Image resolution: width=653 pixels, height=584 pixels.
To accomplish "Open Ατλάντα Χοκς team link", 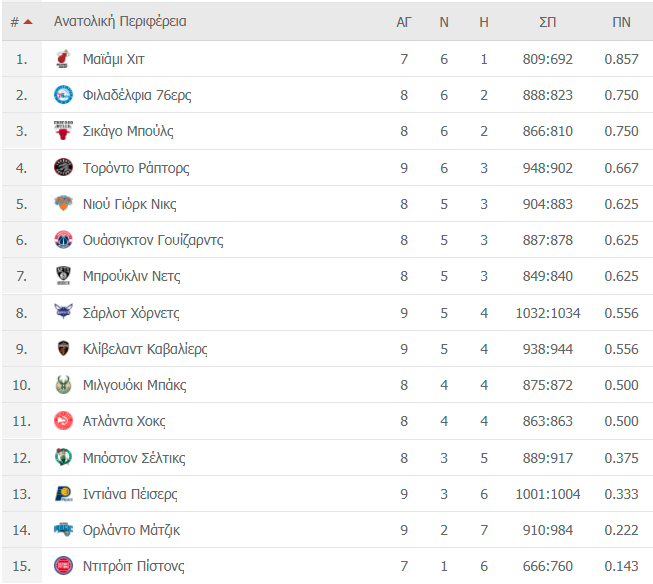I will (x=124, y=421).
